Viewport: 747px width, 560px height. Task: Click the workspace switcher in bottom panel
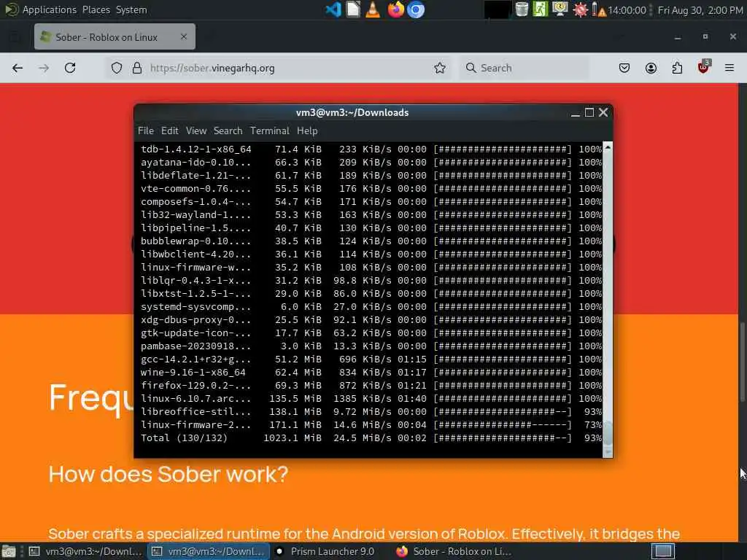point(663,551)
